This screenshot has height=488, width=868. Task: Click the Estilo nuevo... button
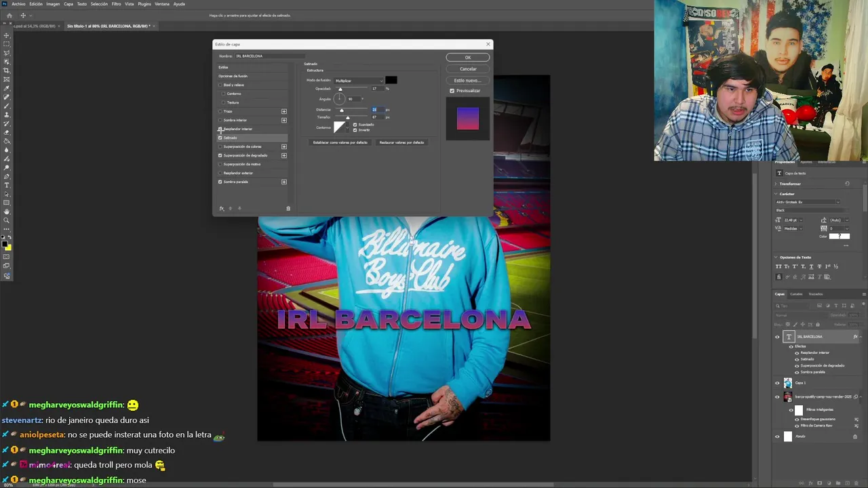click(467, 80)
